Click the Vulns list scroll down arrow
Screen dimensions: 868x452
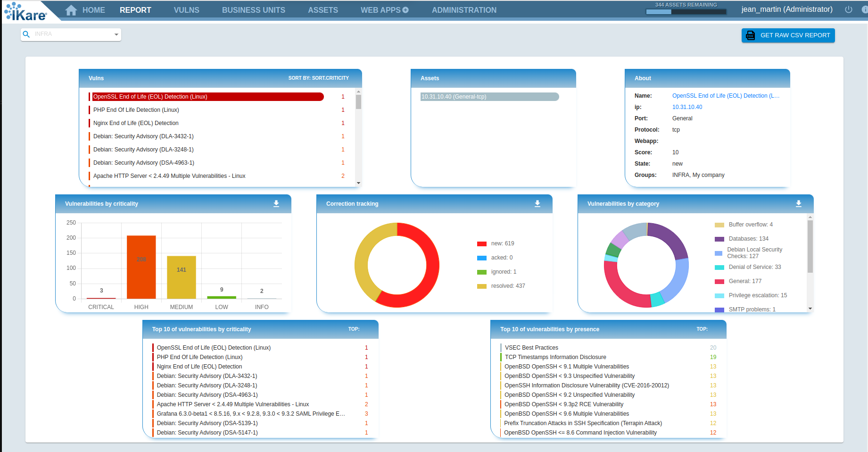(358, 183)
